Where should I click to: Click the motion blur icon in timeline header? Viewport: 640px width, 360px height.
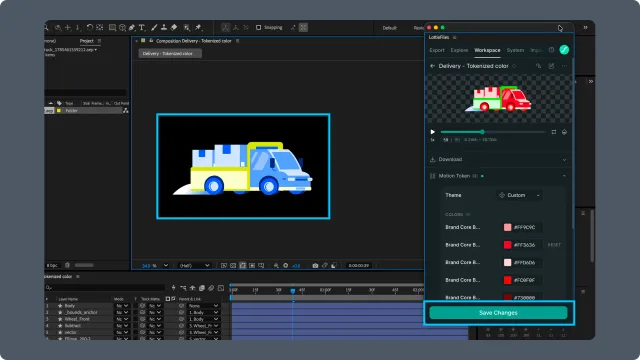[x=211, y=288]
